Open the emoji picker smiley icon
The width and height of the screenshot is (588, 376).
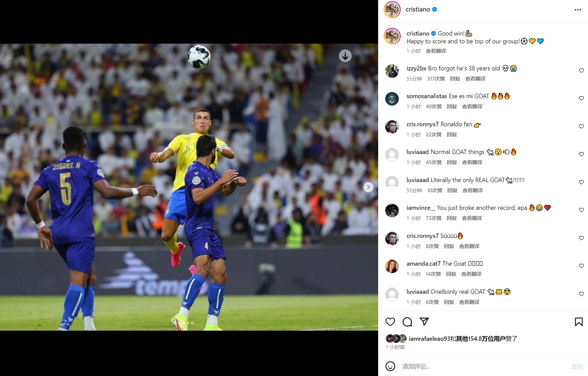[x=390, y=366]
